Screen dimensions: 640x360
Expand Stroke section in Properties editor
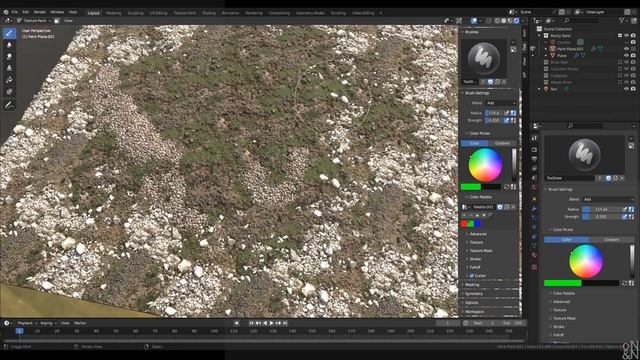(x=558, y=327)
